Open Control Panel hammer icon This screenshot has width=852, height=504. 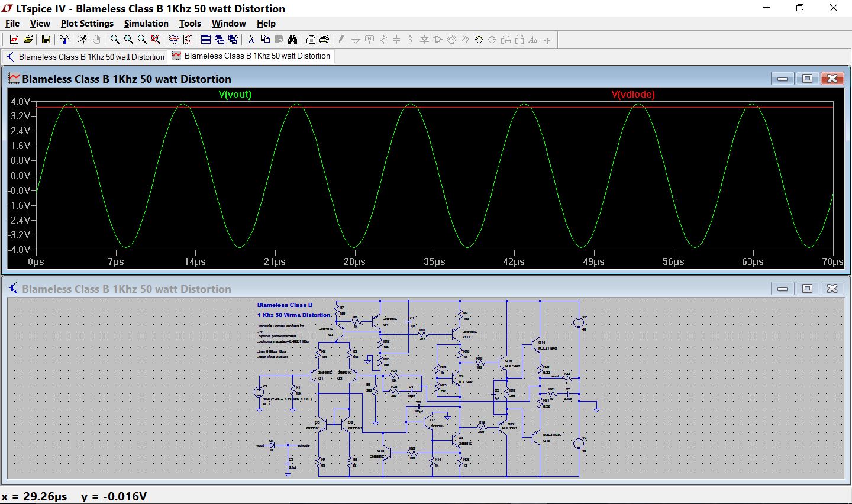click(x=64, y=40)
